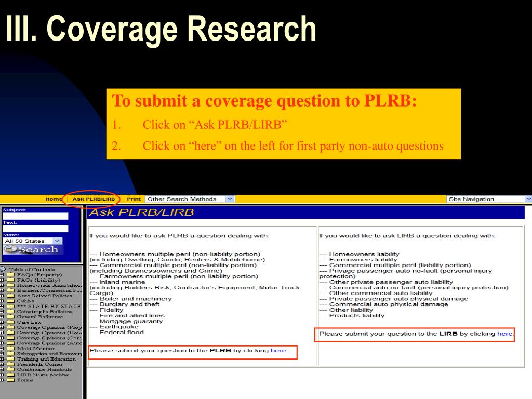Click the 'Other liability' list entry
The height and width of the screenshot is (399, 532).
click(351, 310)
